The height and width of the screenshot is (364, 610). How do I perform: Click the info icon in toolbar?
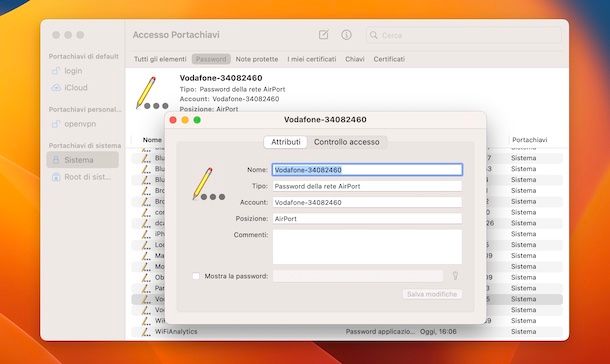point(346,35)
